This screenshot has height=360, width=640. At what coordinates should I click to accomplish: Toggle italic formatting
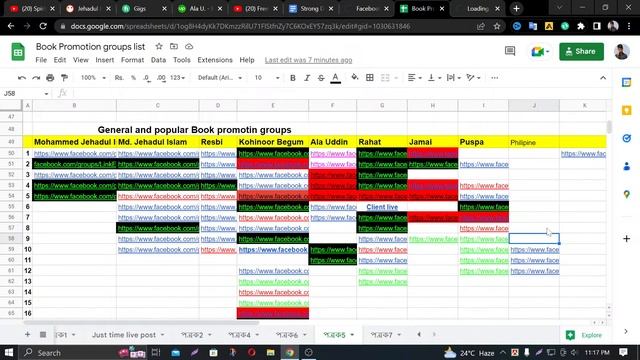point(307,78)
